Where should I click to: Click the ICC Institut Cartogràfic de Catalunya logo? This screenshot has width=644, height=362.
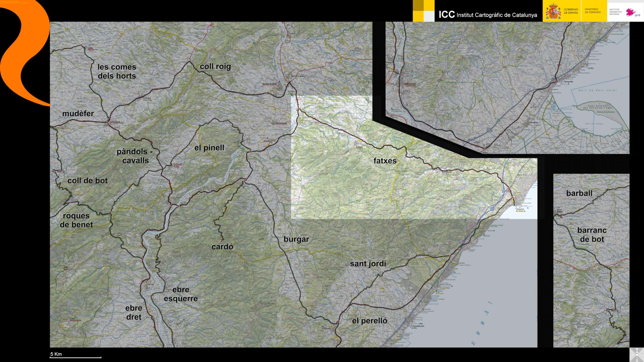click(x=488, y=15)
